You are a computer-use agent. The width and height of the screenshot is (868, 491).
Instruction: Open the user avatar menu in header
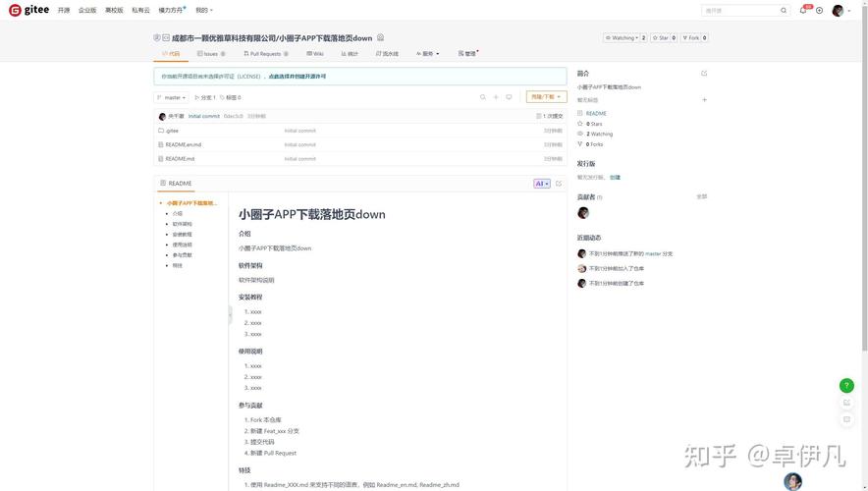(x=841, y=10)
